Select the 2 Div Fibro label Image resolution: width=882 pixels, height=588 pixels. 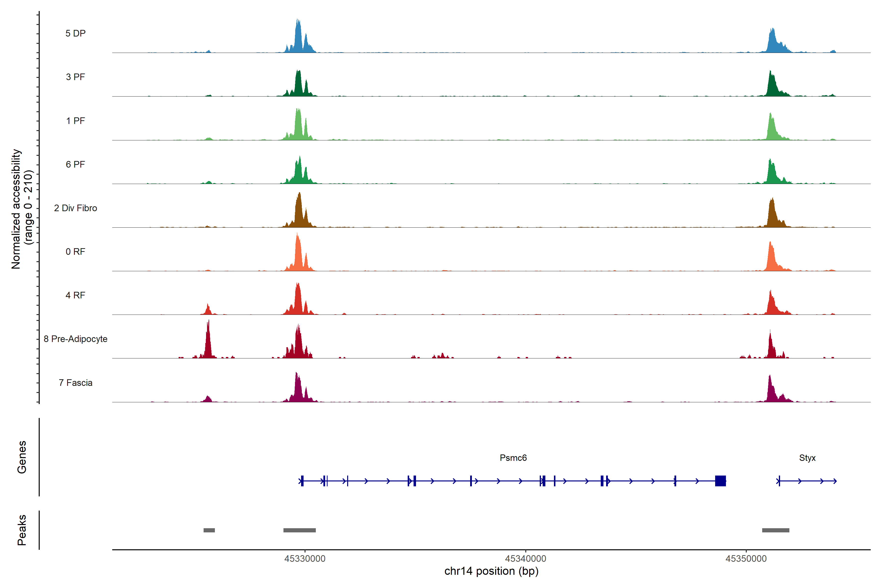click(x=75, y=208)
